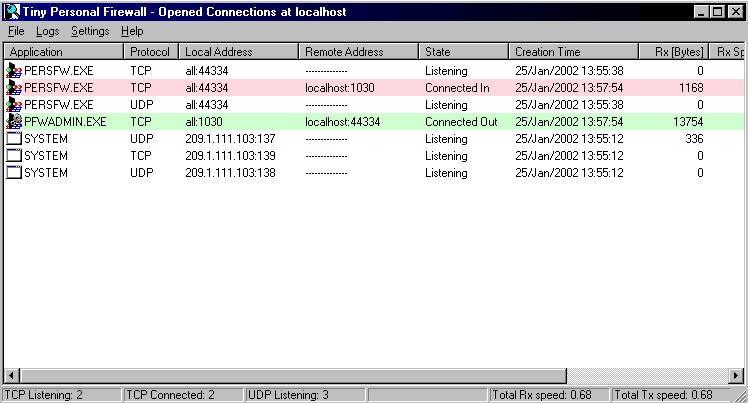
Task: Click local address 209.1.111.103:137
Action: tap(230, 139)
